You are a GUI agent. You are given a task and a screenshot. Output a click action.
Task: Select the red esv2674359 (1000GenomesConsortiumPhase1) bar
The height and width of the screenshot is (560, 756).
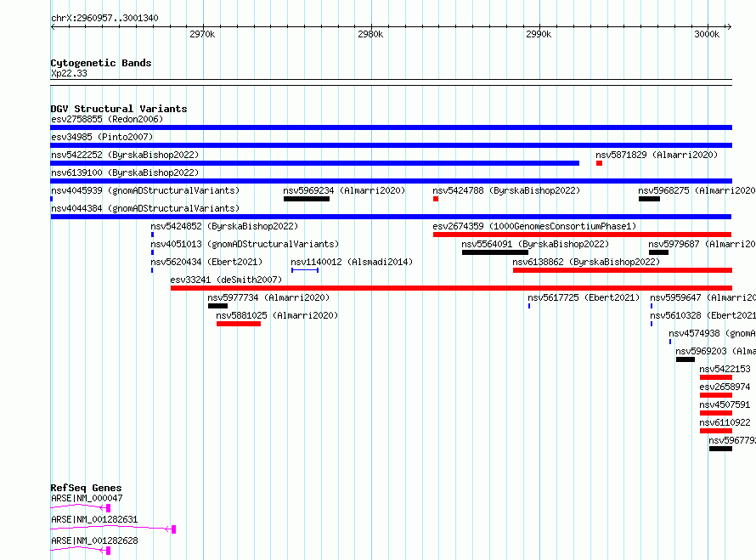[x=583, y=235]
